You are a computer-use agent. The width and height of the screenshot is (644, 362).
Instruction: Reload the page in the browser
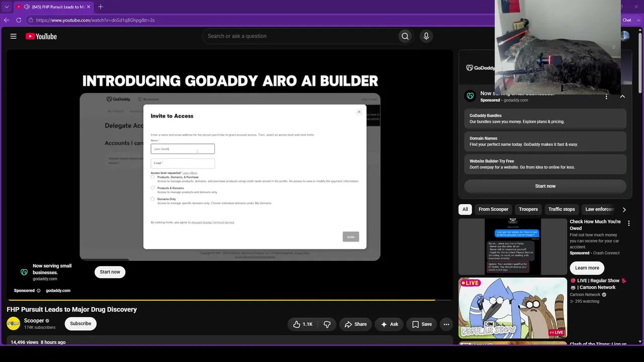tap(19, 20)
